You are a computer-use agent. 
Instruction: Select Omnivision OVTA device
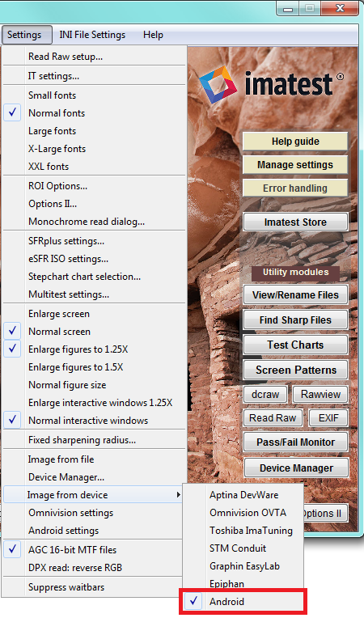[x=243, y=512]
